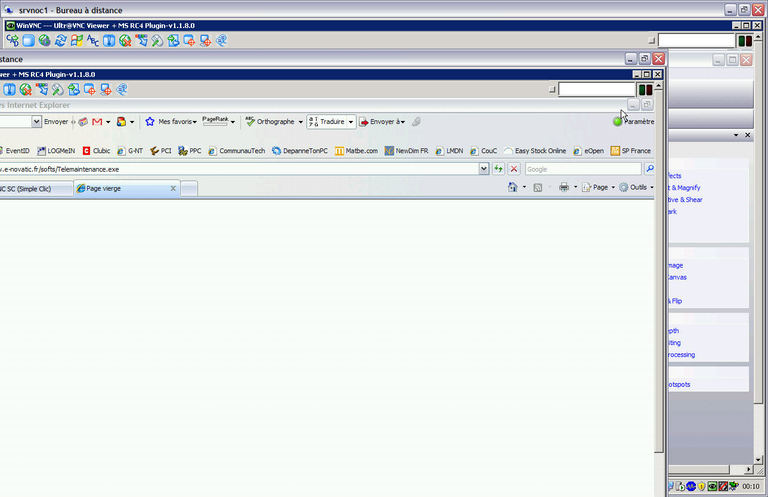
Task: Click the refresh arrows beside address bar
Action: (498, 169)
